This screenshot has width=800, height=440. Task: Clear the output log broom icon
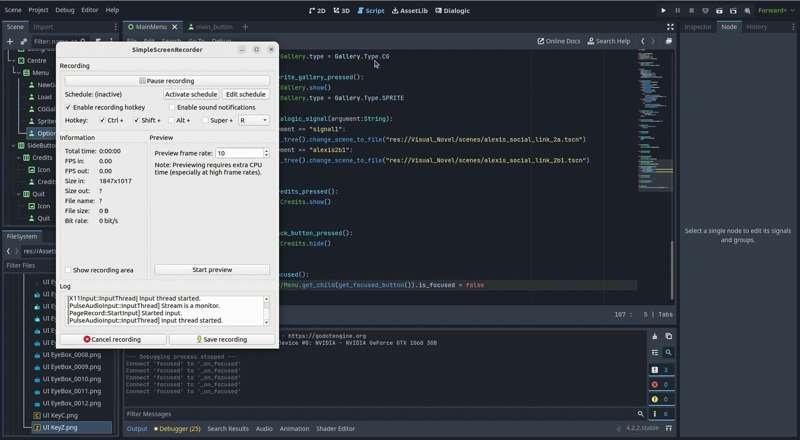655,336
